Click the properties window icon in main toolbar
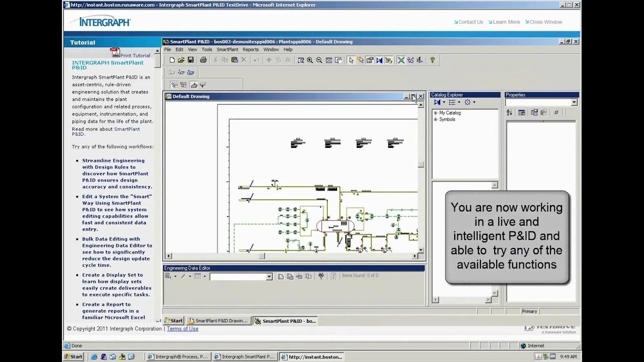 [370, 60]
